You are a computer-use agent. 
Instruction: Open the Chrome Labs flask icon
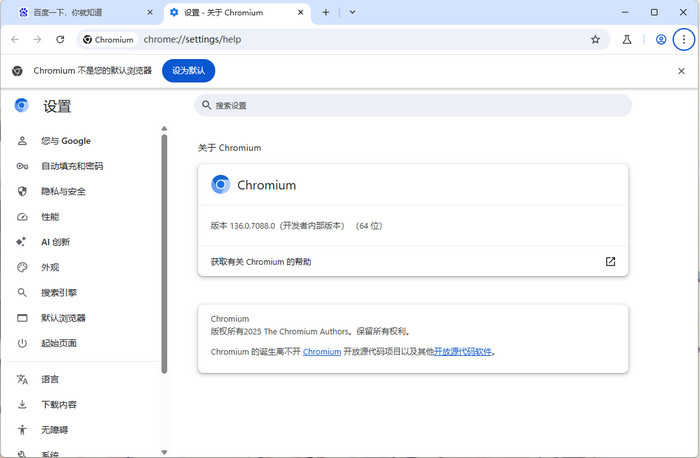tap(627, 39)
